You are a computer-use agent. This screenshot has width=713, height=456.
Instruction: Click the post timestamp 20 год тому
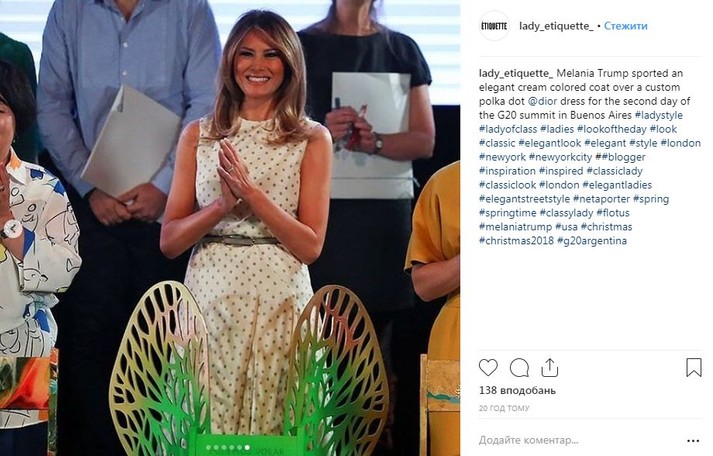point(504,408)
